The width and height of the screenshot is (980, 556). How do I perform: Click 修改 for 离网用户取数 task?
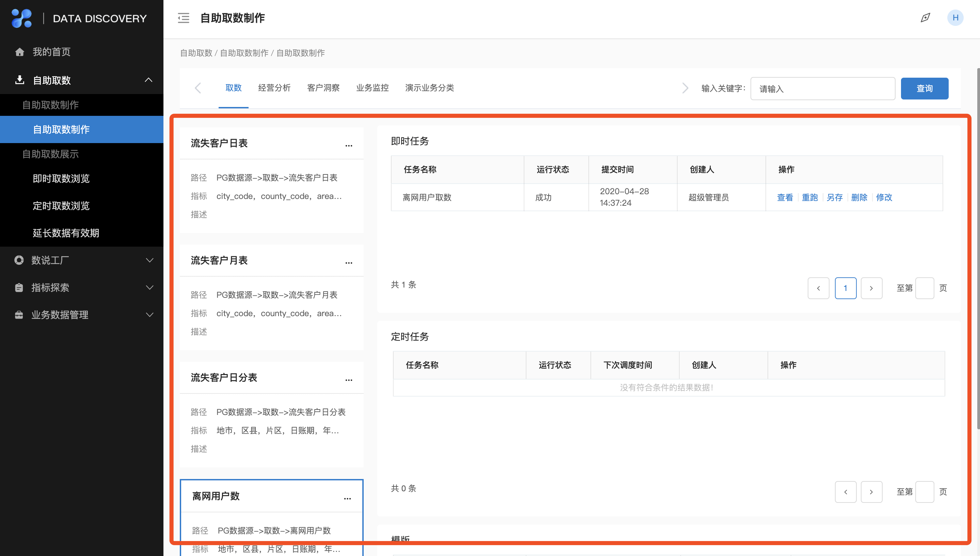(x=884, y=197)
